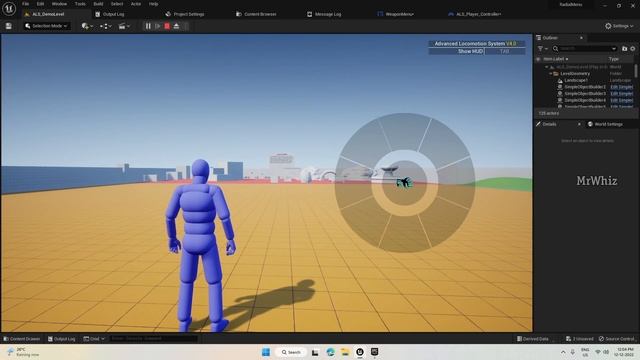Open the Edit menu
This screenshot has height=360, width=640.
coord(40,4)
